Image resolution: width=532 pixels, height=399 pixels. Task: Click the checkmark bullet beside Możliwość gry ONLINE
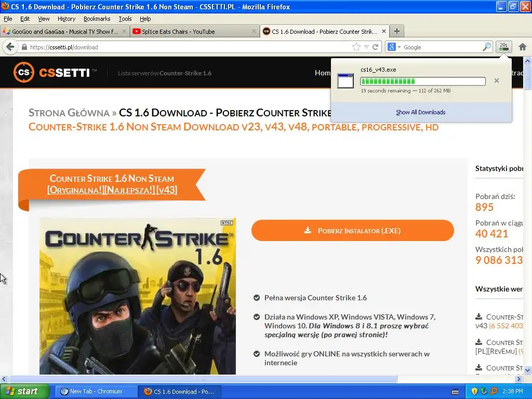257,354
